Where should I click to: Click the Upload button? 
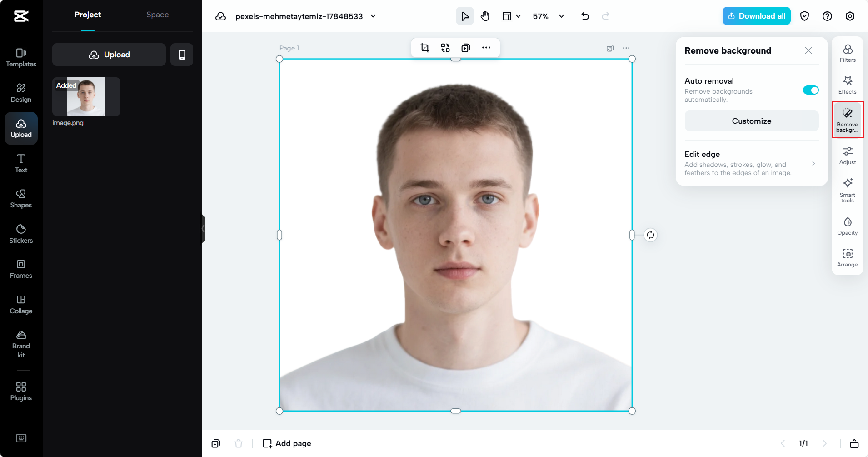click(x=109, y=55)
